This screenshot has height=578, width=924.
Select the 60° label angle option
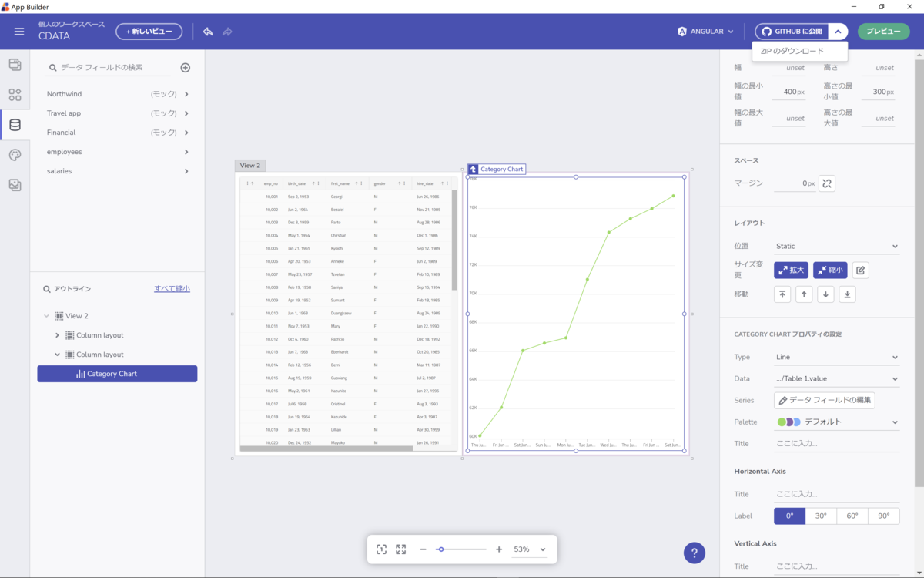[x=852, y=516]
